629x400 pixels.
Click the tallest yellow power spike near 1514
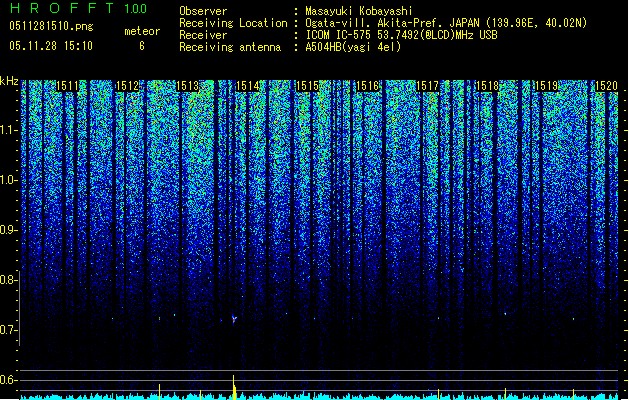pos(234,387)
